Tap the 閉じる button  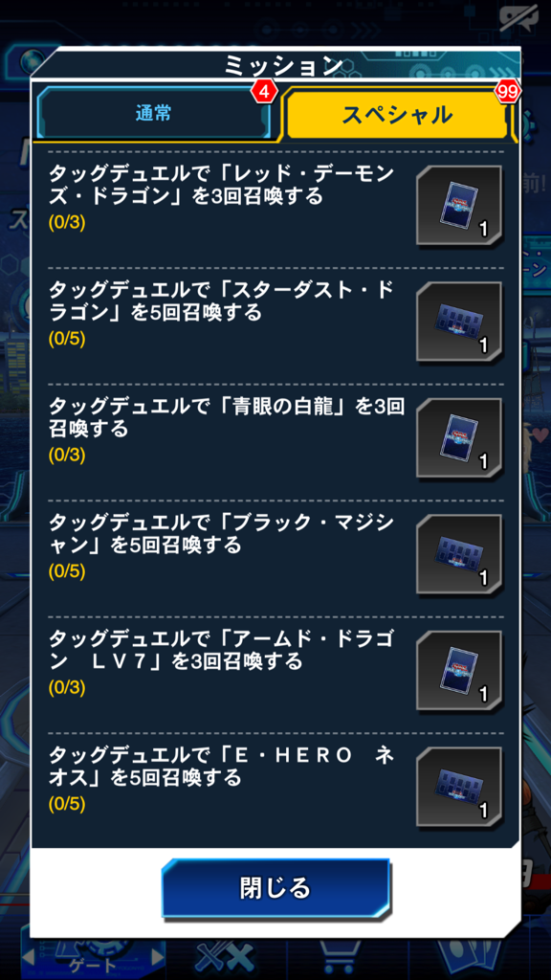275,888
